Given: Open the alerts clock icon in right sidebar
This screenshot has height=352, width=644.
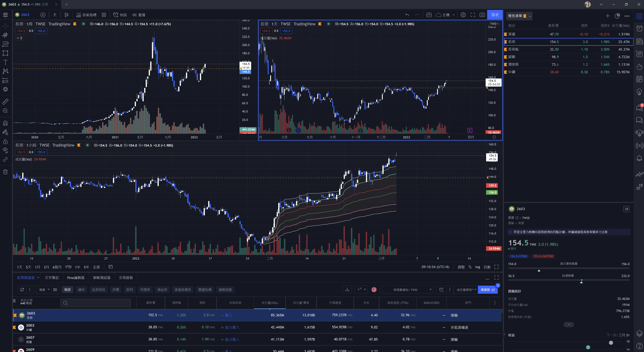Looking at the screenshot, I should tap(639, 28).
